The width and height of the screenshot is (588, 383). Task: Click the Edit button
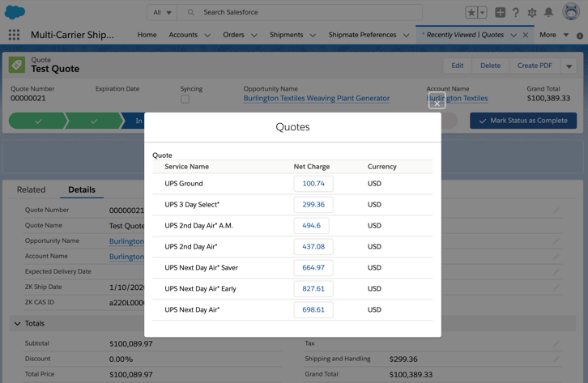click(x=457, y=66)
